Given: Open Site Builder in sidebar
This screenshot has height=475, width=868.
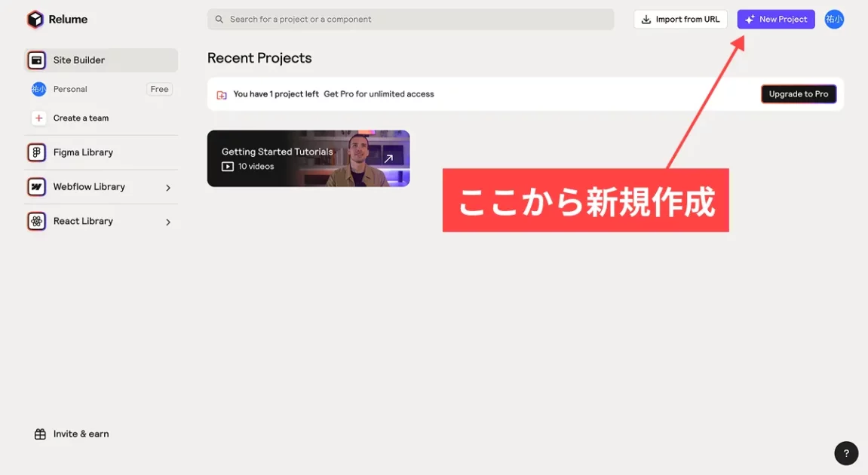Looking at the screenshot, I should click(101, 60).
